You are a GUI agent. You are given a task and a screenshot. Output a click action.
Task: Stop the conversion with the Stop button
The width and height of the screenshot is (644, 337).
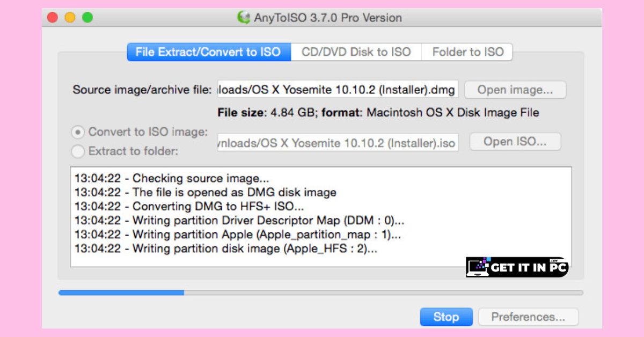(x=446, y=317)
